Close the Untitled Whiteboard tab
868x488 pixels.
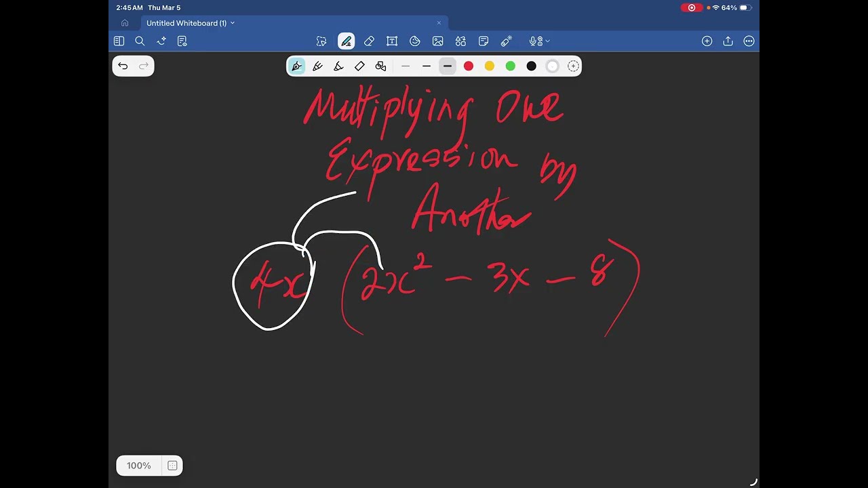click(439, 23)
